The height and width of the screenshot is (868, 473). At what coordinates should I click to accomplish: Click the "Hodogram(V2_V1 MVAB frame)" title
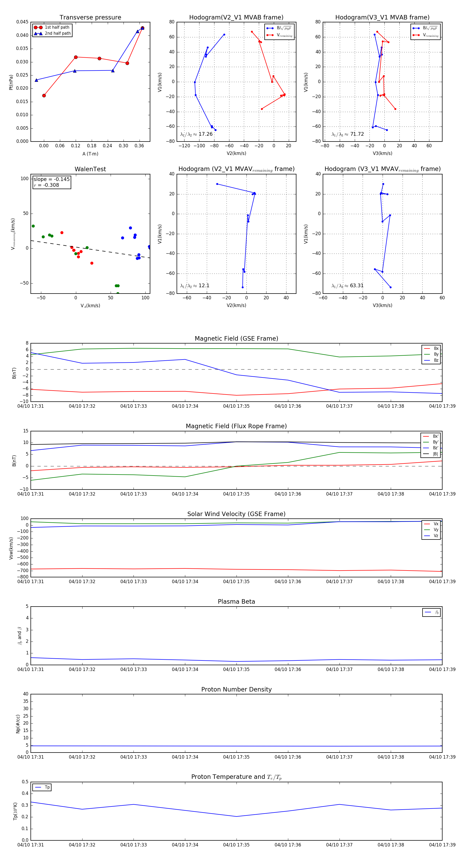[x=236, y=18]
